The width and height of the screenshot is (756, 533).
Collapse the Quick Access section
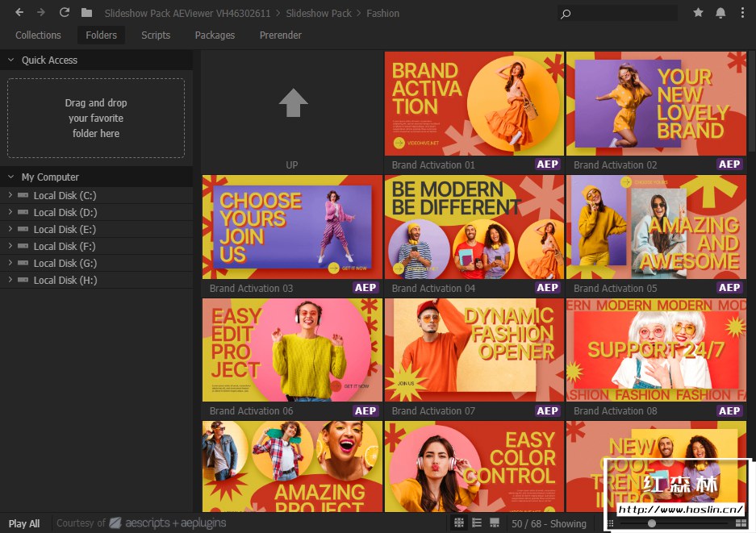point(11,60)
